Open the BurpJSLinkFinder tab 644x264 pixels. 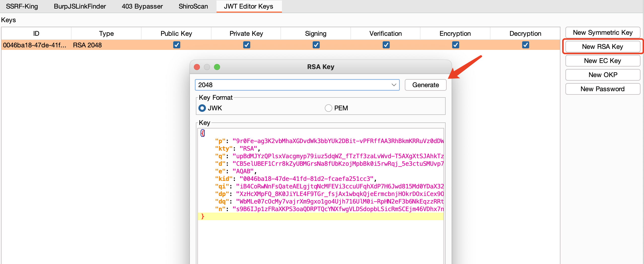click(80, 6)
